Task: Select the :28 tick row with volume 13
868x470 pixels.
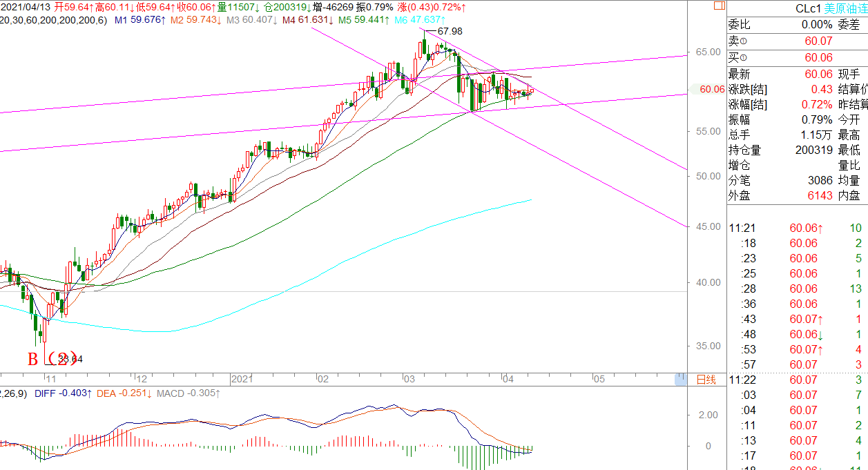Action: click(x=797, y=288)
